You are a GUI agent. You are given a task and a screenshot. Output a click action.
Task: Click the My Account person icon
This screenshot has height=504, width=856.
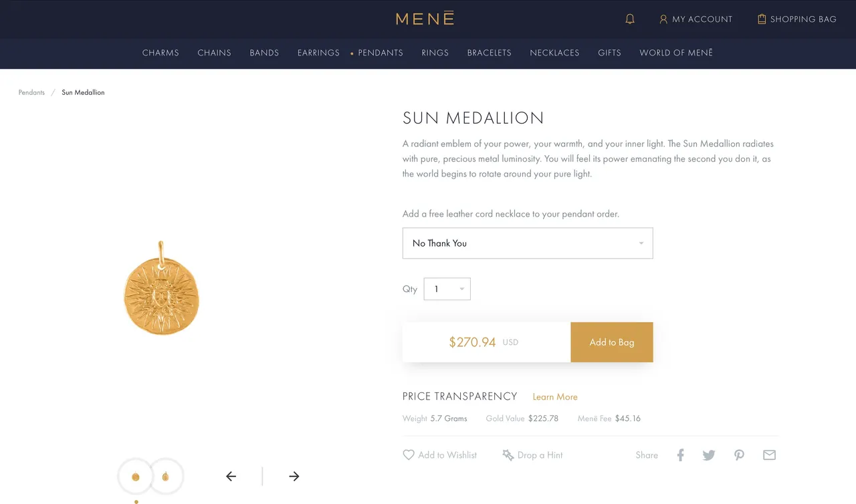663,19
